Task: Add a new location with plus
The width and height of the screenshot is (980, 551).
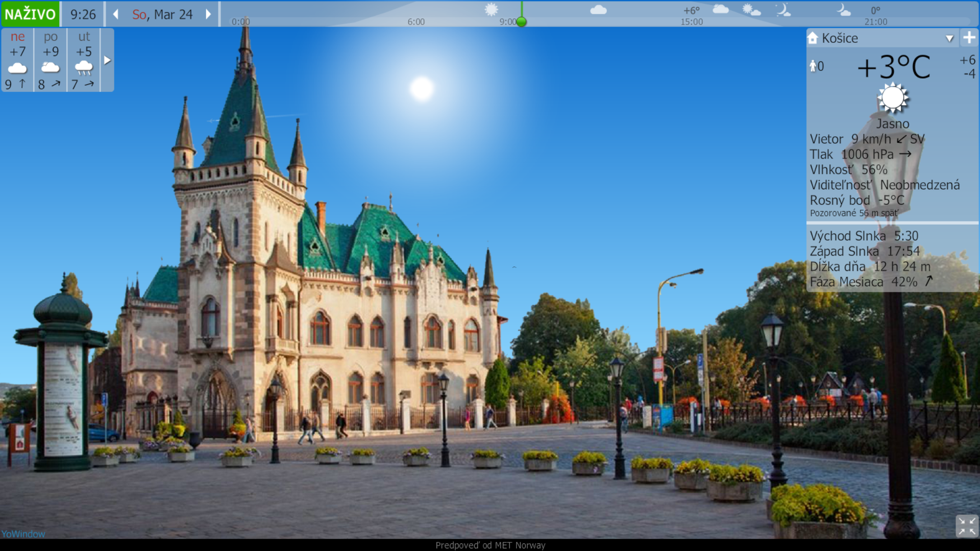Action: click(x=969, y=38)
